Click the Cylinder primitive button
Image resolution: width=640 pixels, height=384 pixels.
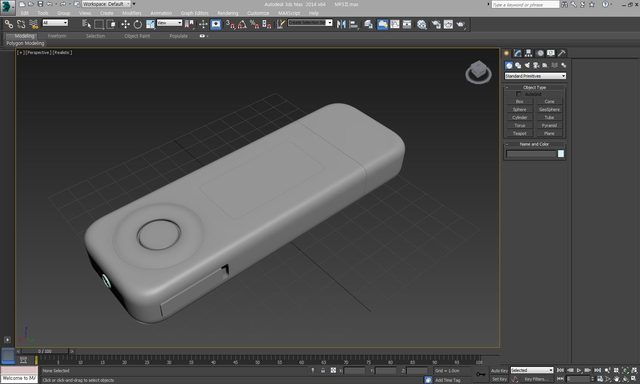(519, 118)
